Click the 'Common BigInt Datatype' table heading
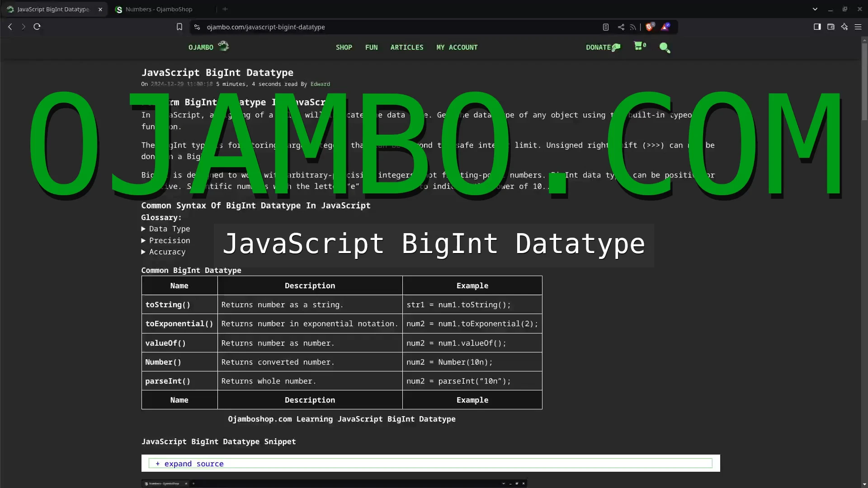868x488 pixels. [x=191, y=270]
